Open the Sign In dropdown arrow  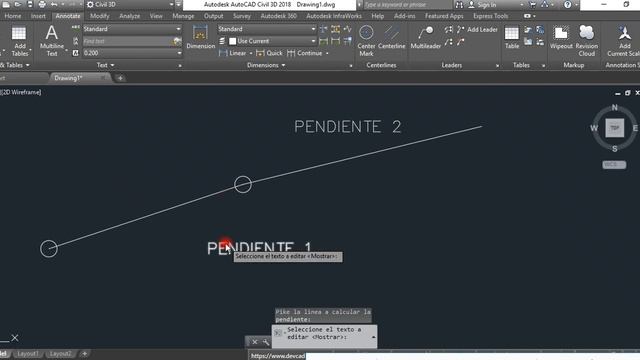pos(522,4)
